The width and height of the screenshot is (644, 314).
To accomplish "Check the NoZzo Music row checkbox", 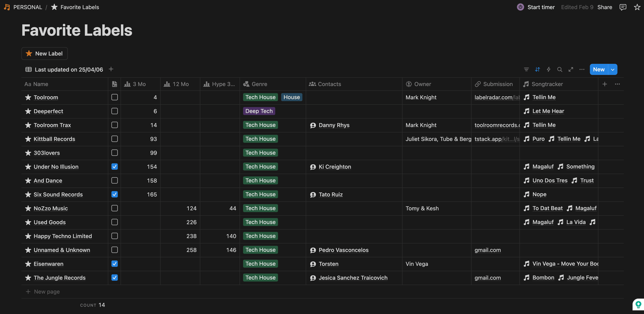I will (x=115, y=208).
